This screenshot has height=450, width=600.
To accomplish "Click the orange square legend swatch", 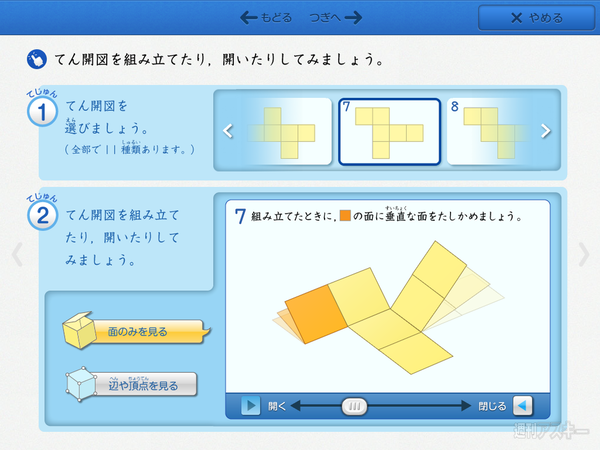I will (345, 215).
